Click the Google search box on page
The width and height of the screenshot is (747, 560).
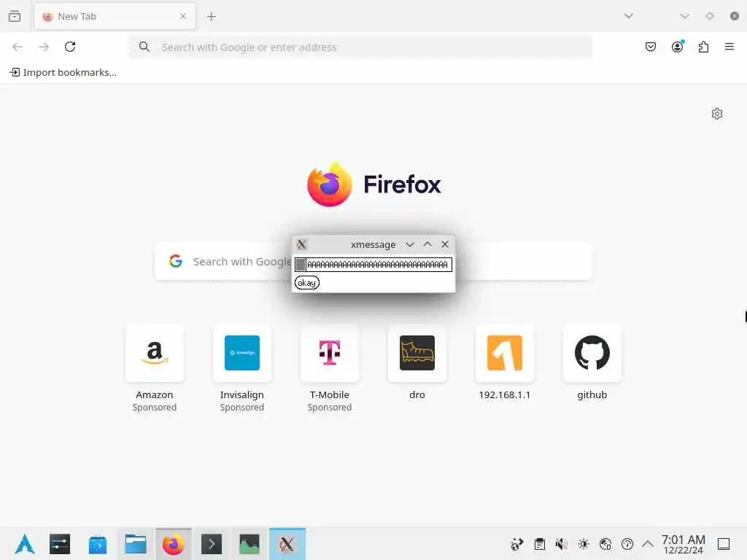[x=373, y=262]
